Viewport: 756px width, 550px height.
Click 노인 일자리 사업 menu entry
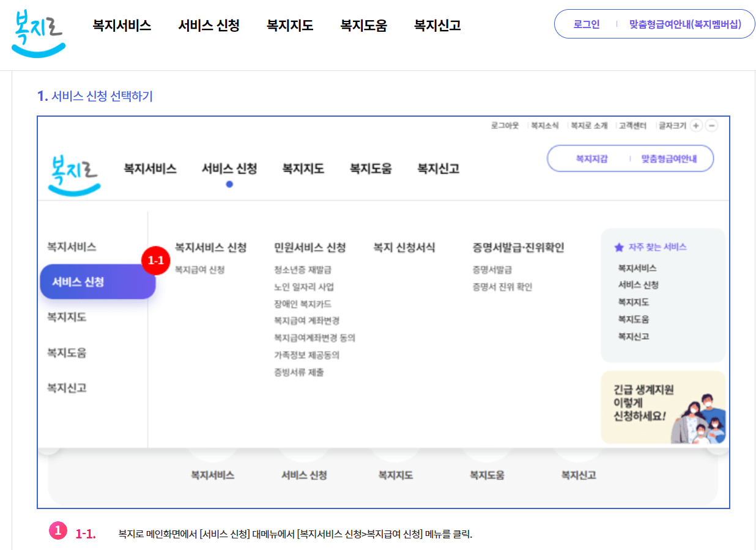point(304,287)
